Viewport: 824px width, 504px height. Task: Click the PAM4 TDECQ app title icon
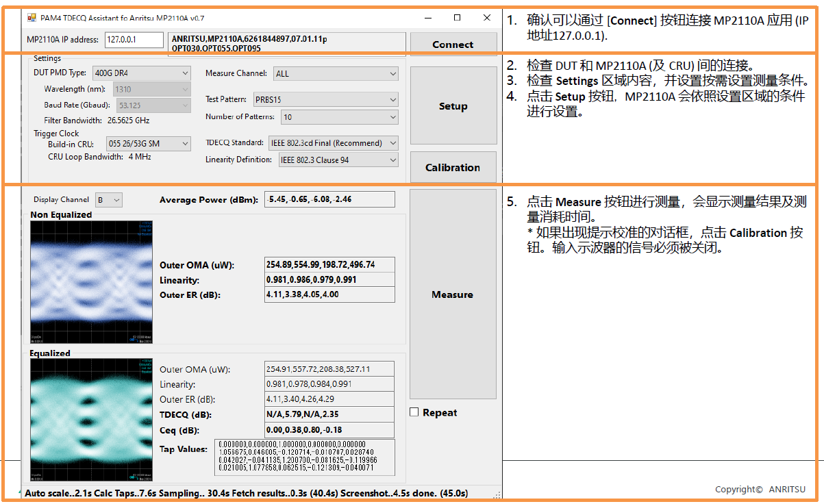click(x=31, y=18)
